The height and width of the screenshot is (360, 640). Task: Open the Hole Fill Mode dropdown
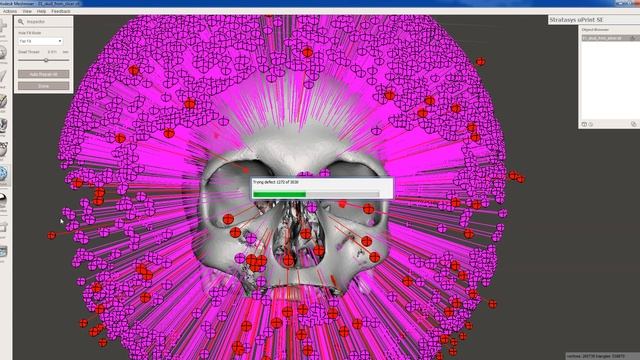40,41
